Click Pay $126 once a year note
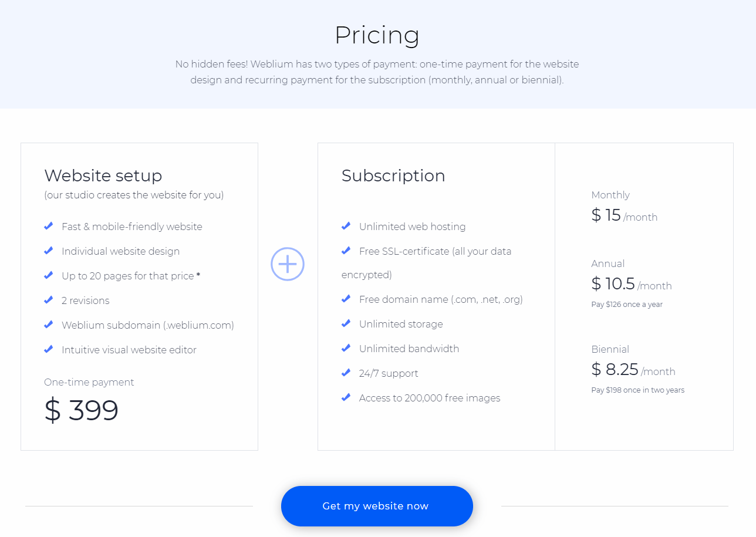 [x=627, y=305]
